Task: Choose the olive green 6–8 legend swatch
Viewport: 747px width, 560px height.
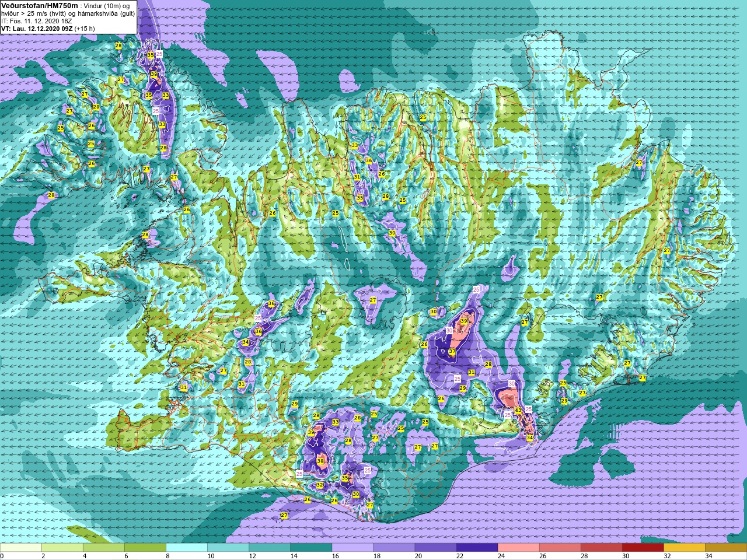Action: point(145,548)
